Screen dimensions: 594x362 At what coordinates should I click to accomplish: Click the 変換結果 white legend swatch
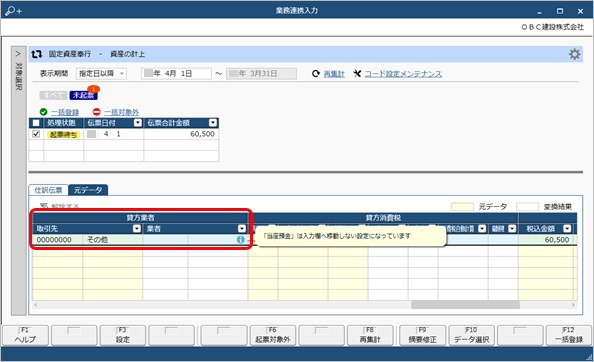pyautogui.click(x=527, y=207)
